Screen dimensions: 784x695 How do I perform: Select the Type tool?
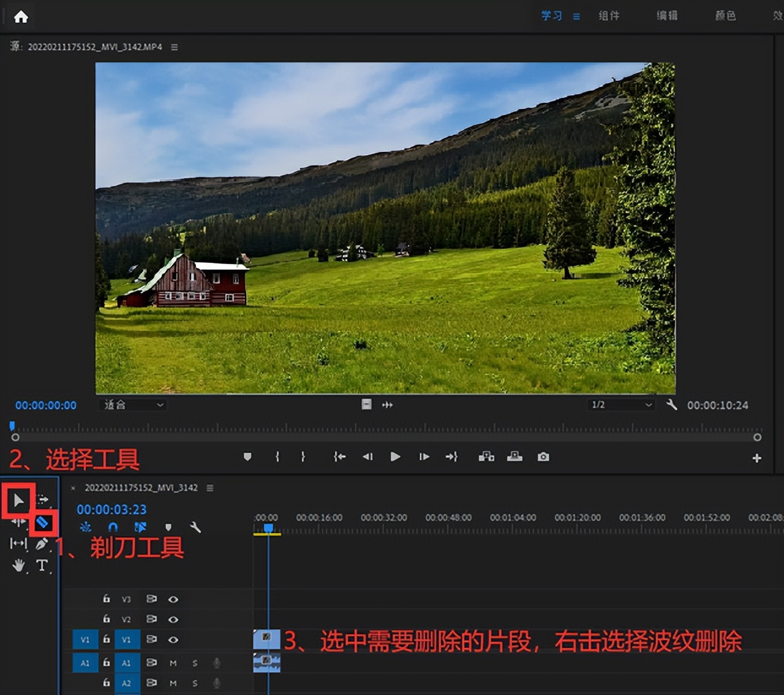coord(42,565)
